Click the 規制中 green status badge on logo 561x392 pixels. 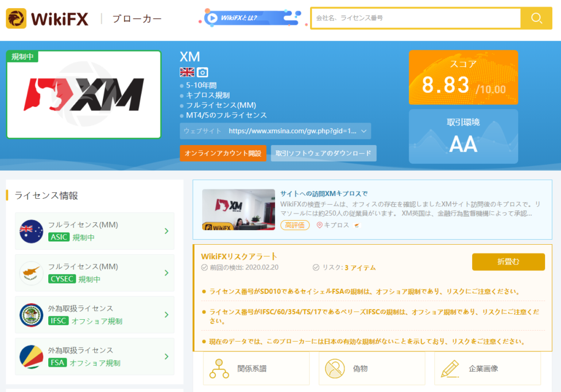point(22,56)
